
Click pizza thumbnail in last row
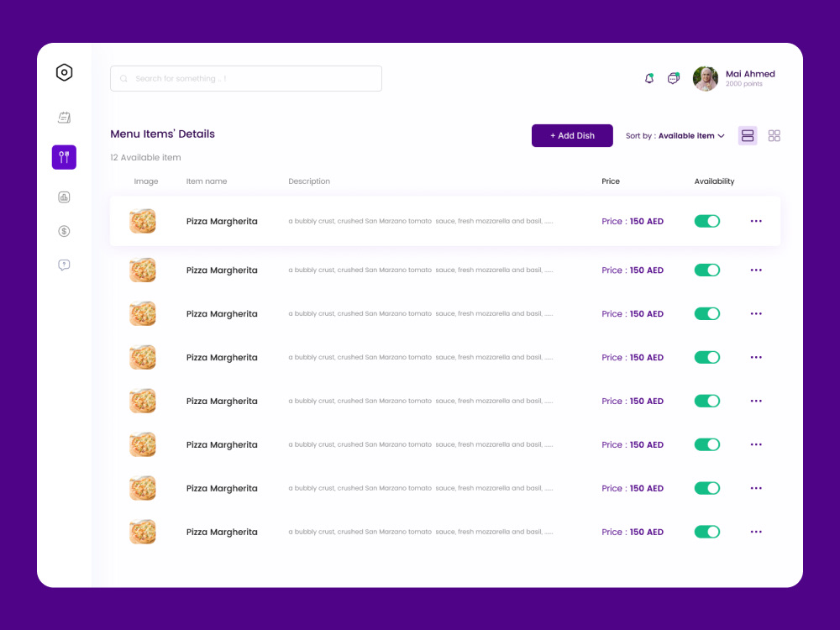tap(143, 532)
